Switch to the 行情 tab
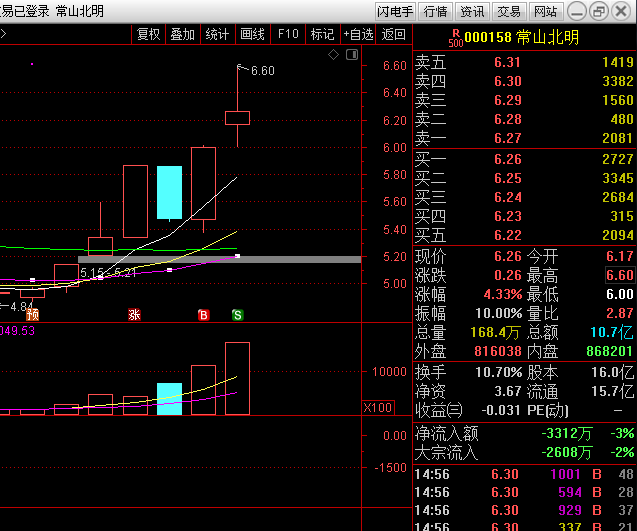The image size is (637, 531). [x=435, y=11]
